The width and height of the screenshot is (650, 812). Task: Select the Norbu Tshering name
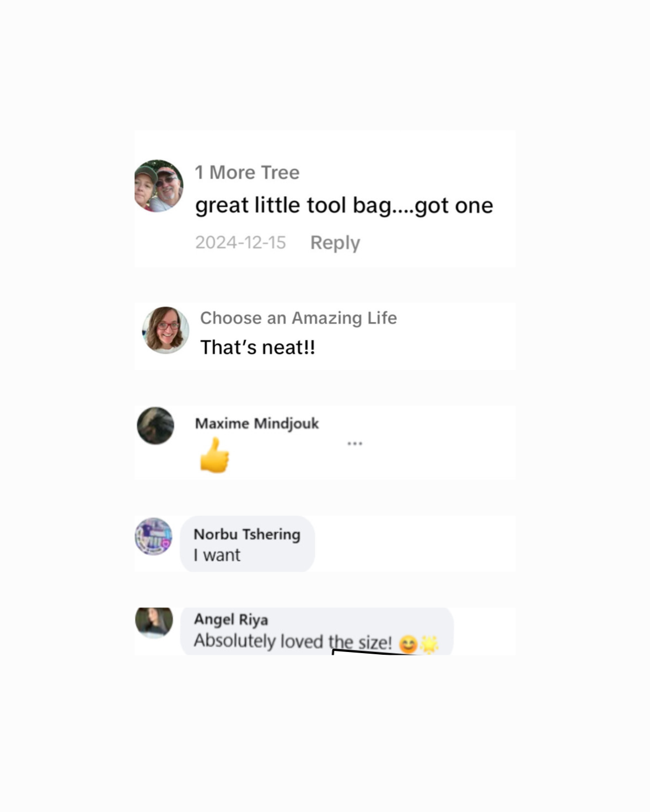click(247, 534)
